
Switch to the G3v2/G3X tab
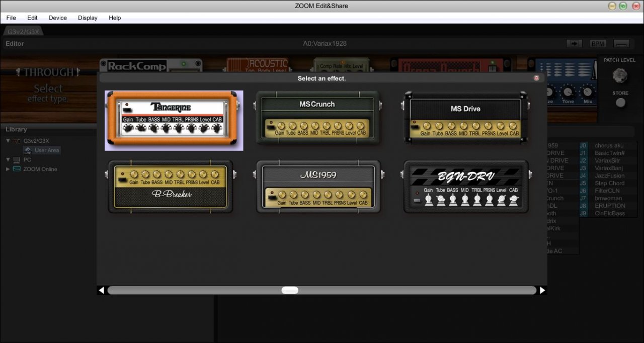[23, 31]
